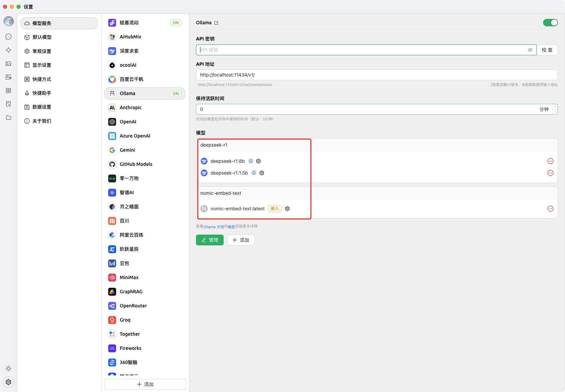The width and height of the screenshot is (565, 392).
Task: Open 快捷方式 settings
Action: point(59,79)
